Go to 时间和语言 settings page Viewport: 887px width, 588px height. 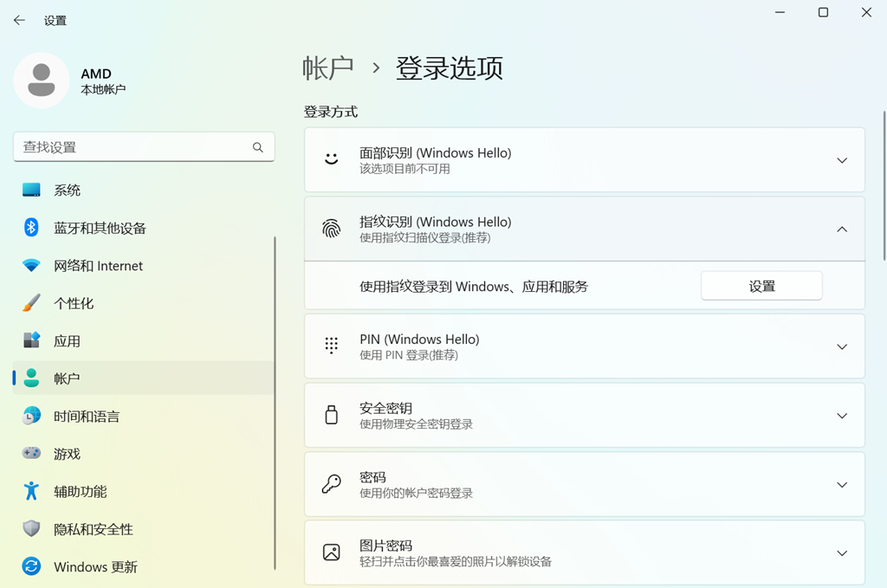(x=87, y=417)
